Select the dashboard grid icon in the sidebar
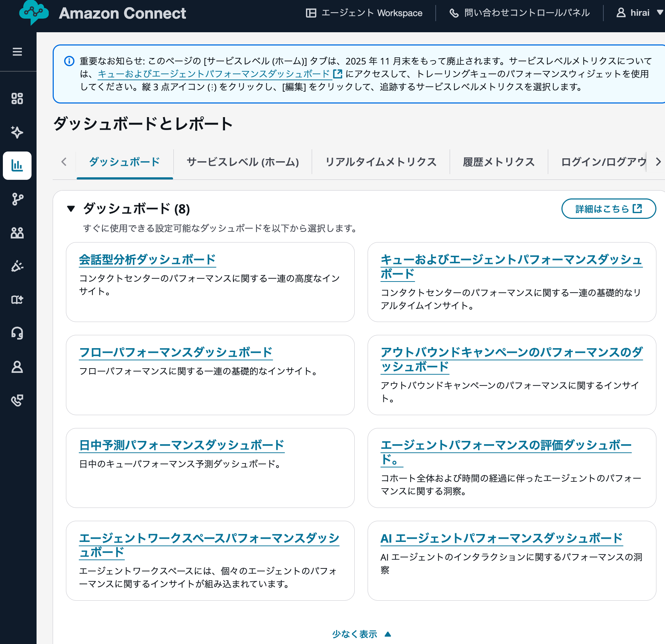This screenshot has height=644, width=665. (x=17, y=99)
